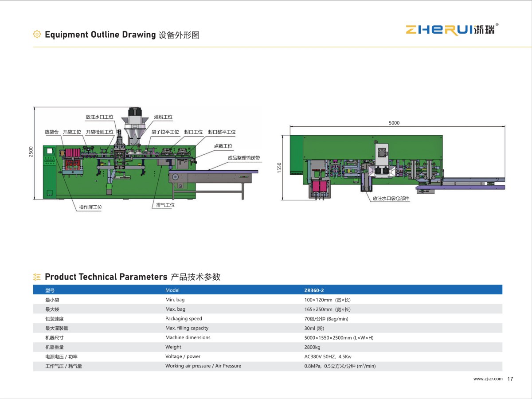
Task: Click the gear icon beside Equipment Outline Drawing
Action: coord(37,35)
